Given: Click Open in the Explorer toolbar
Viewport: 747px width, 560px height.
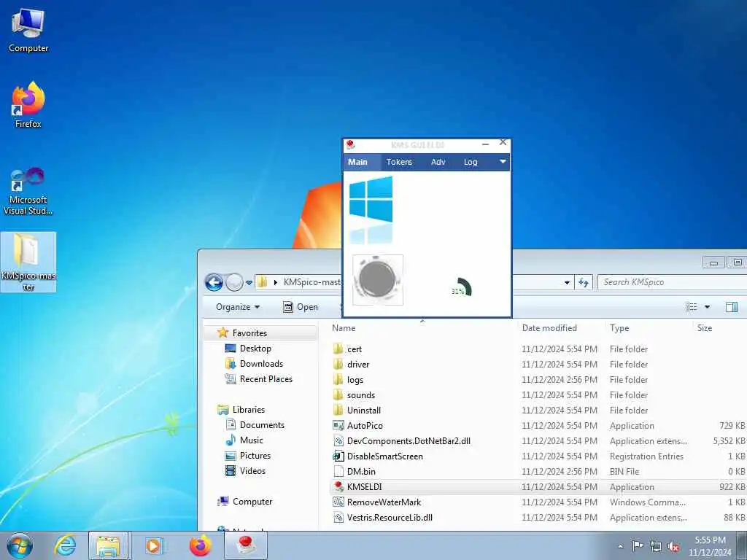Looking at the screenshot, I should point(301,307).
